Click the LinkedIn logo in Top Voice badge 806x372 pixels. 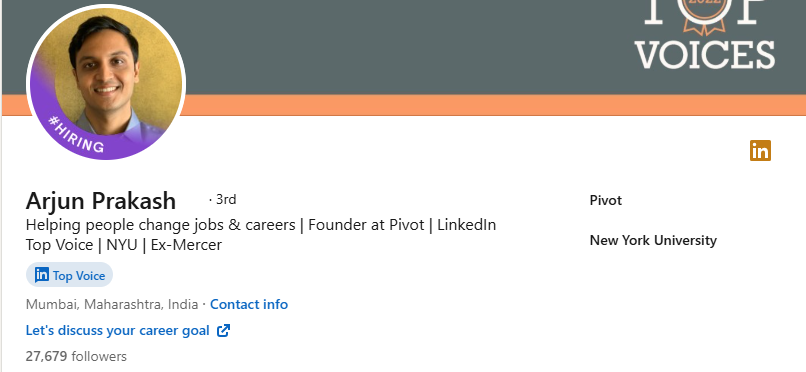[42, 275]
